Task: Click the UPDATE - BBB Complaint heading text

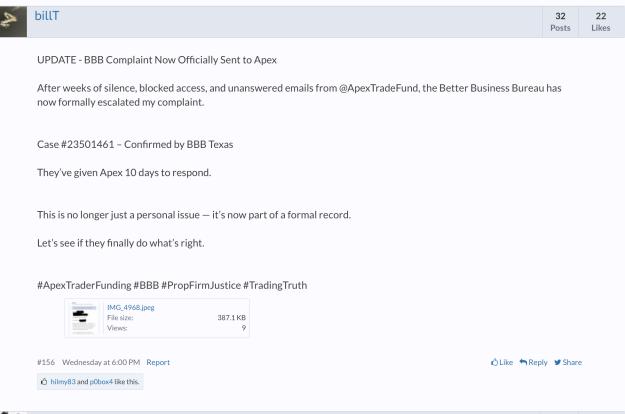Action: pyautogui.click(x=157, y=60)
